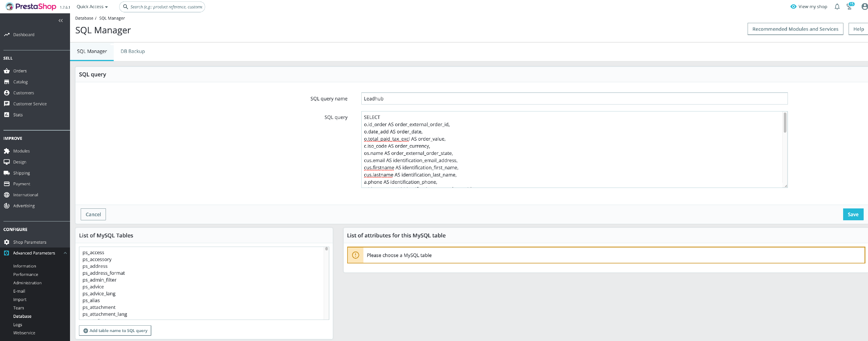Open the Quick Access dropdown

[x=92, y=7]
